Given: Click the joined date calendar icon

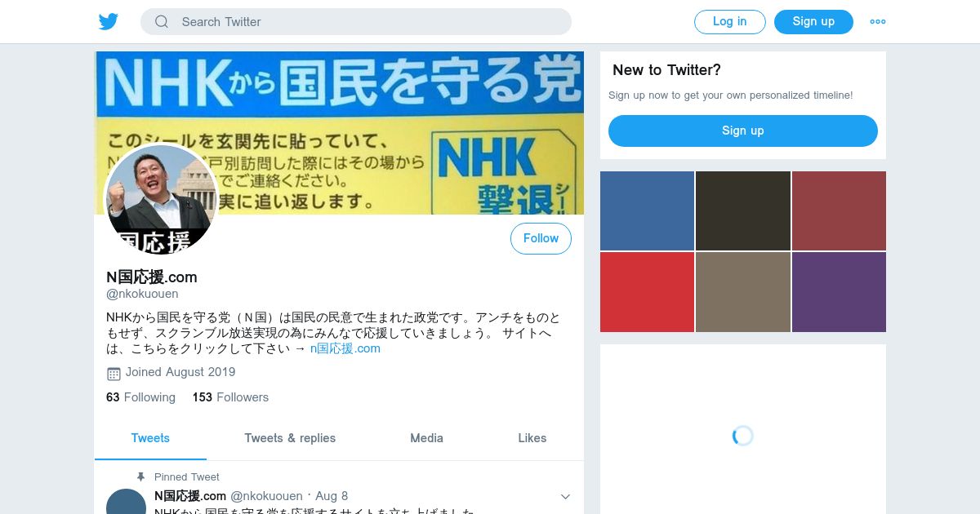Looking at the screenshot, I should click(x=114, y=374).
